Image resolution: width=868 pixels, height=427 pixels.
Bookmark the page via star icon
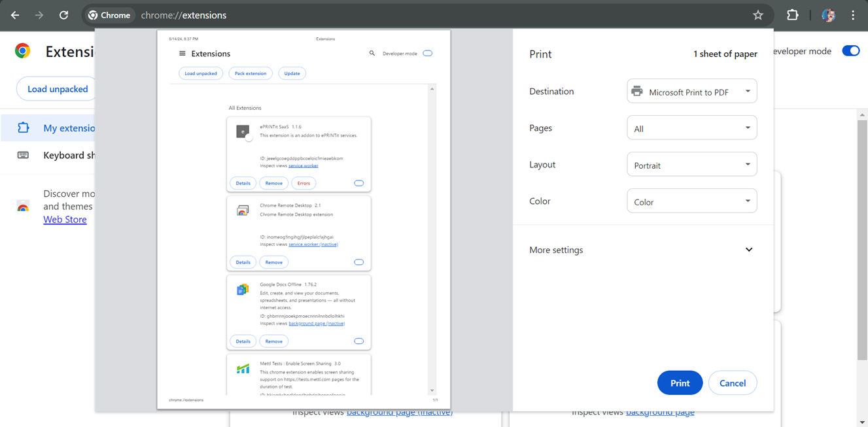click(758, 14)
